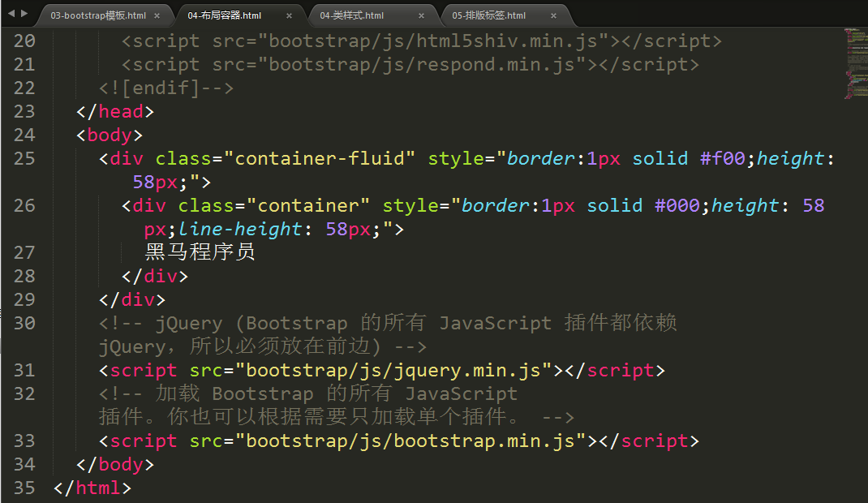Viewport: 868px width, 503px height.
Task: Click line number 22 in gutter
Action: (24, 88)
